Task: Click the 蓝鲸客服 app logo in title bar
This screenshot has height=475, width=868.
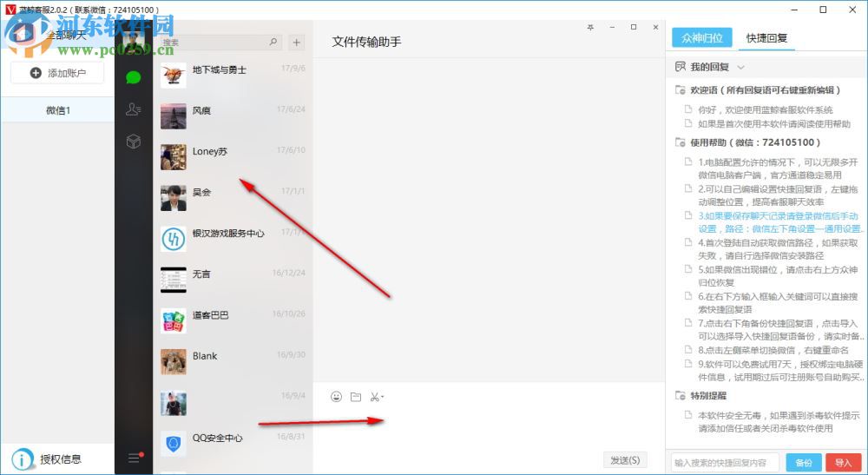Action: 10,10
